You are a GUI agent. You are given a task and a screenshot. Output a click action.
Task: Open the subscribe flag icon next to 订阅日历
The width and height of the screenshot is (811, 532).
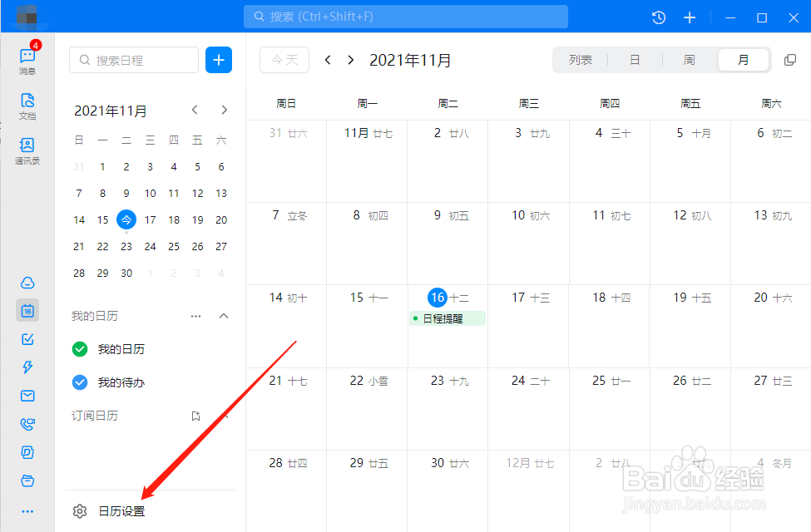[195, 416]
